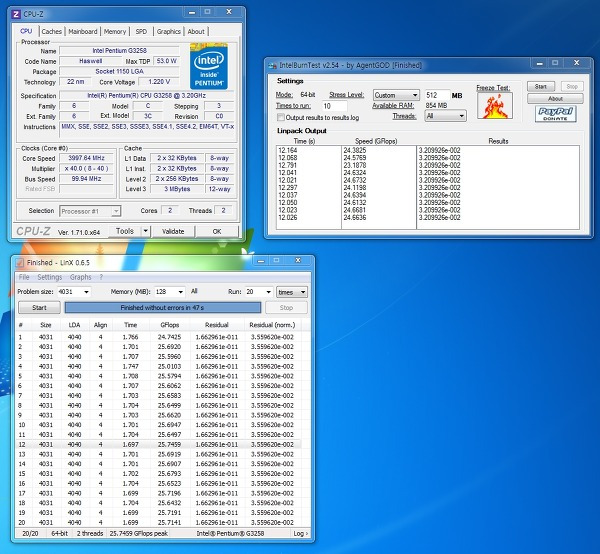This screenshot has height=554, width=600.
Task: Click the All memory link in LinX
Action: [194, 291]
